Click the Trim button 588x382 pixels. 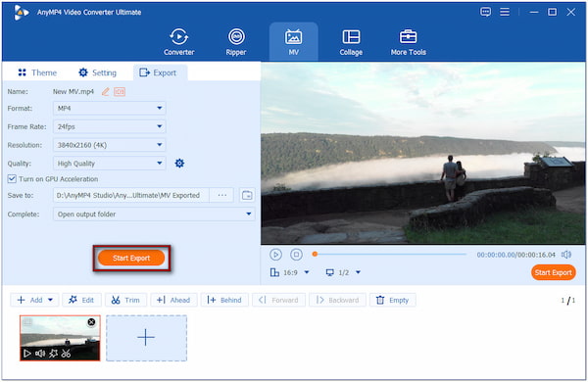tap(125, 300)
